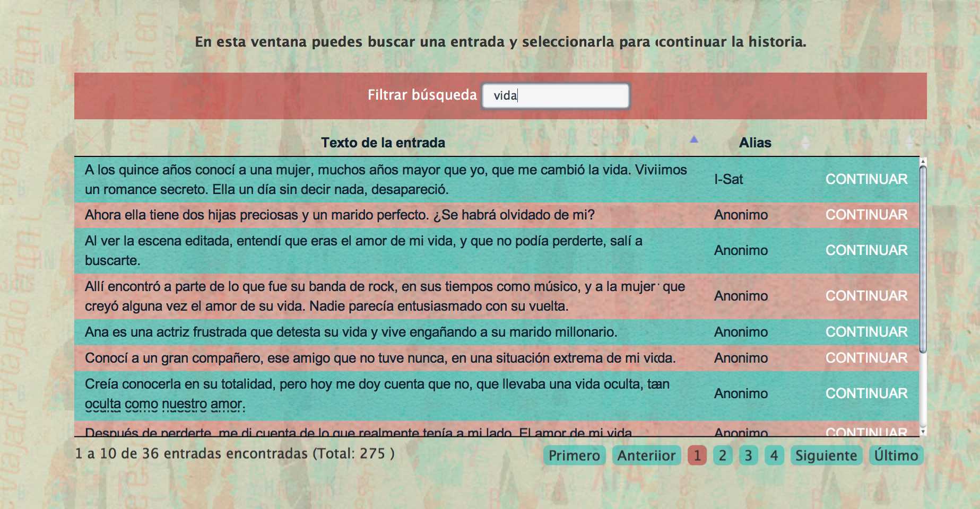Image resolution: width=980 pixels, height=509 pixels.
Task: Continue the 'Conocí a un gran compañero' entry
Action: (x=866, y=358)
